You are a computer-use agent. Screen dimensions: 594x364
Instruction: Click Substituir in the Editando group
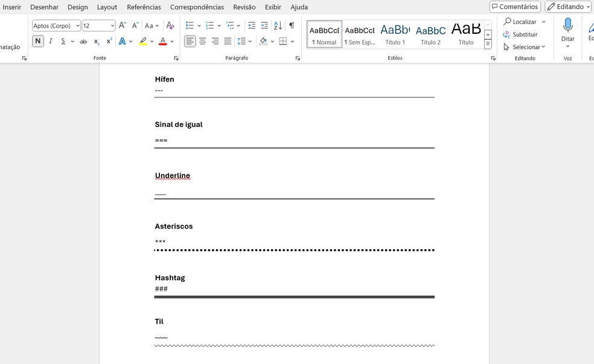coord(520,34)
